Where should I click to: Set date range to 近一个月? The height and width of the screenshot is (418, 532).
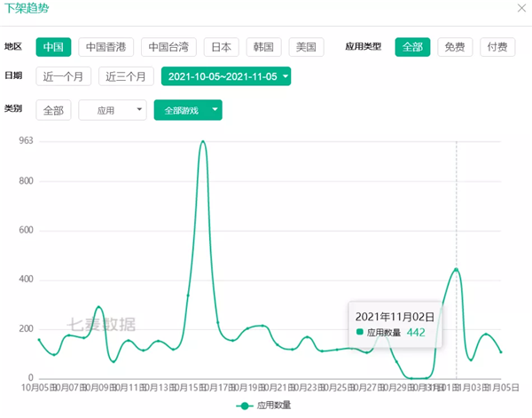(x=64, y=76)
